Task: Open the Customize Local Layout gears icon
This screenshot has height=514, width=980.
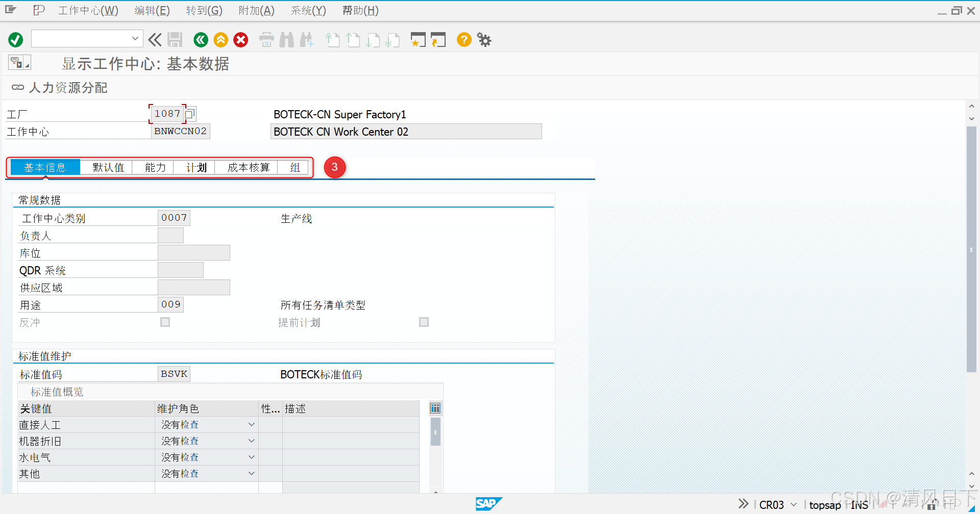Action: point(484,40)
